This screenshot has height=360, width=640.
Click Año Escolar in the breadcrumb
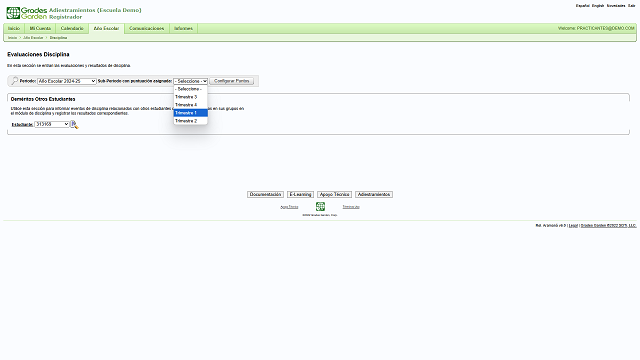pos(33,38)
